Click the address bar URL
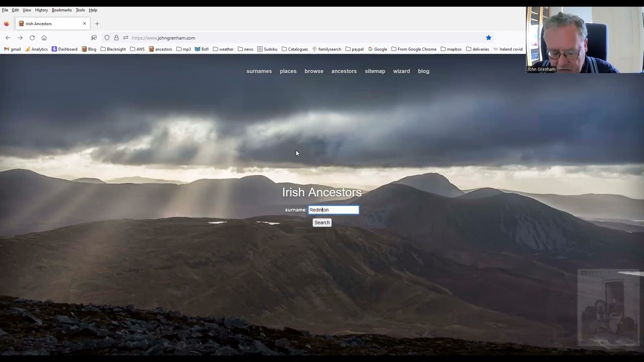This screenshot has width=644, height=362. pyautogui.click(x=164, y=38)
